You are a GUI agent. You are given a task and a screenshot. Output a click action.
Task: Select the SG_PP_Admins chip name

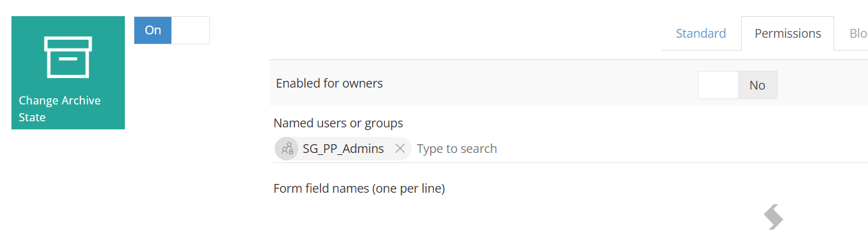click(x=343, y=148)
